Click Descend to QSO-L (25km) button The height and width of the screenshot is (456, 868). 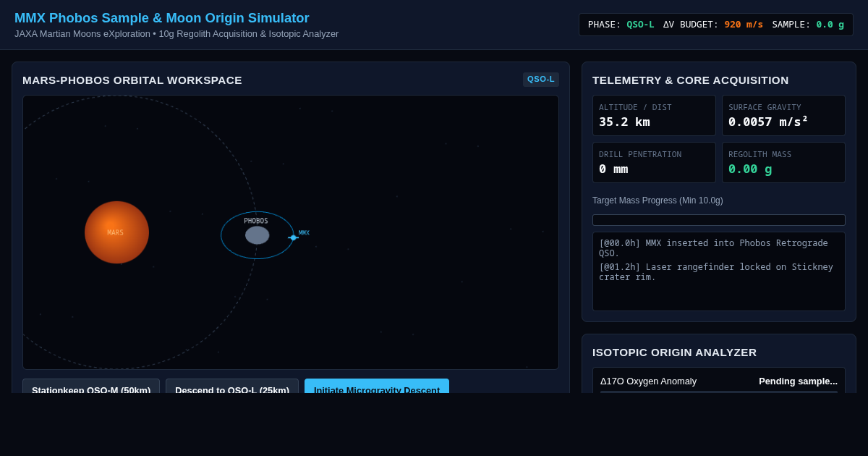232,387
